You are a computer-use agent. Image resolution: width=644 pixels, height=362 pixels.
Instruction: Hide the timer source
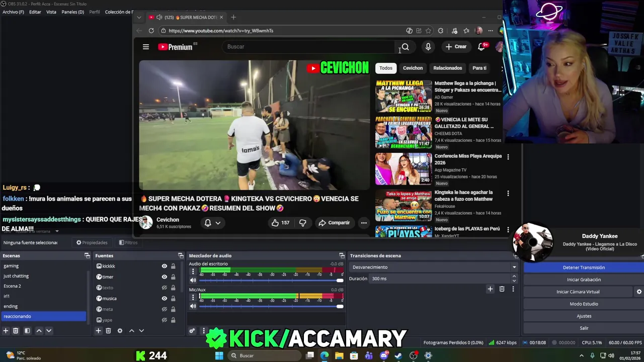coord(164,277)
